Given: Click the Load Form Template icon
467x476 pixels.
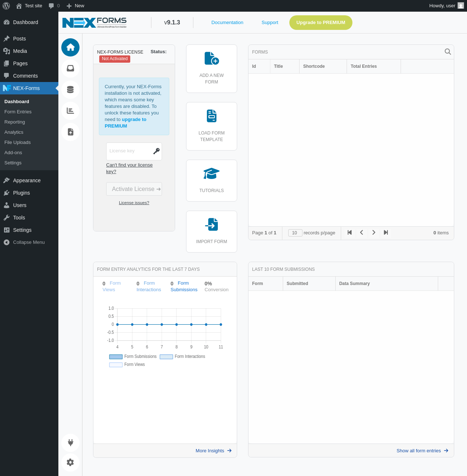Looking at the screenshot, I should pyautogui.click(x=212, y=116).
